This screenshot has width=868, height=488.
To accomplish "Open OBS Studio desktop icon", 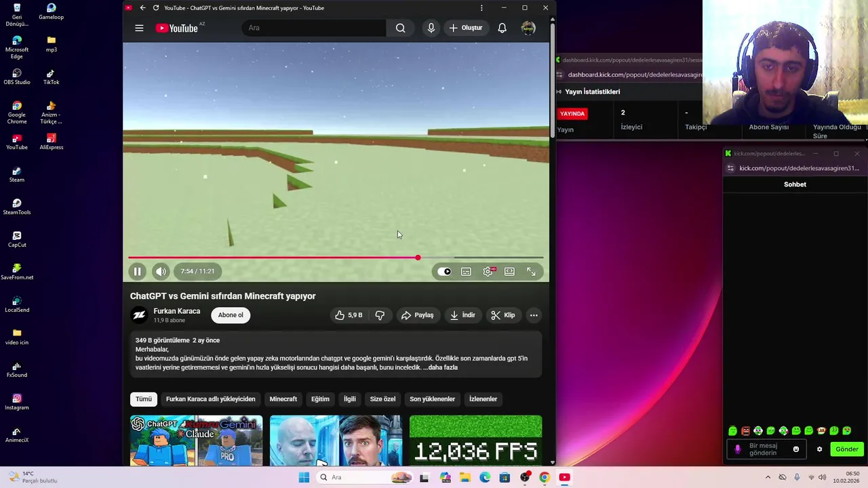I will click(17, 77).
